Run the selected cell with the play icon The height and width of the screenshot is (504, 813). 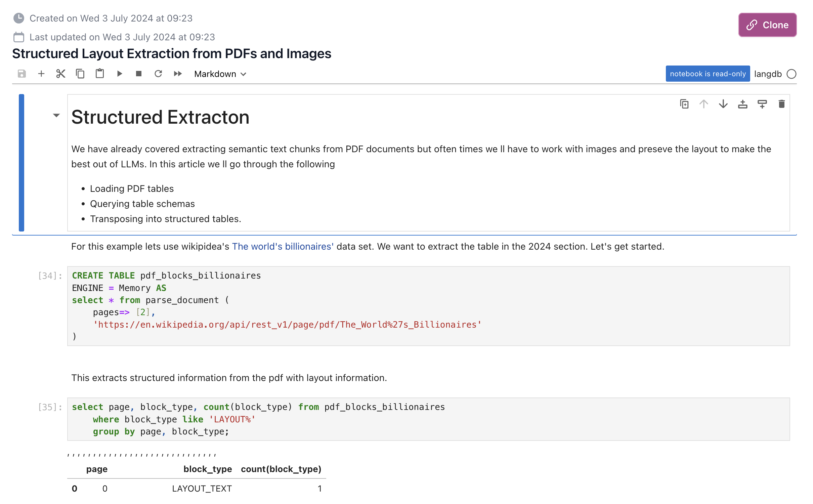tap(119, 74)
